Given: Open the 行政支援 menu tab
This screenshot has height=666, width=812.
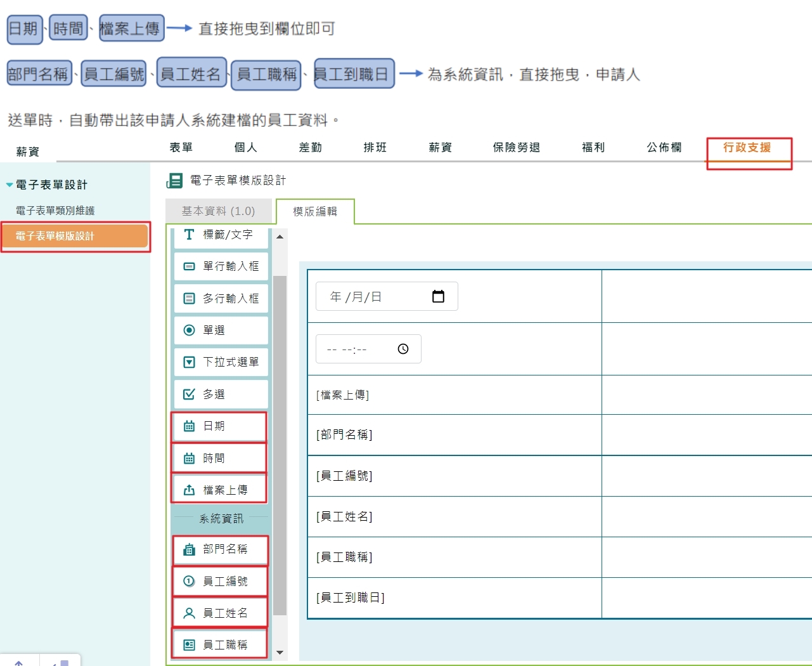Looking at the screenshot, I should (x=749, y=147).
